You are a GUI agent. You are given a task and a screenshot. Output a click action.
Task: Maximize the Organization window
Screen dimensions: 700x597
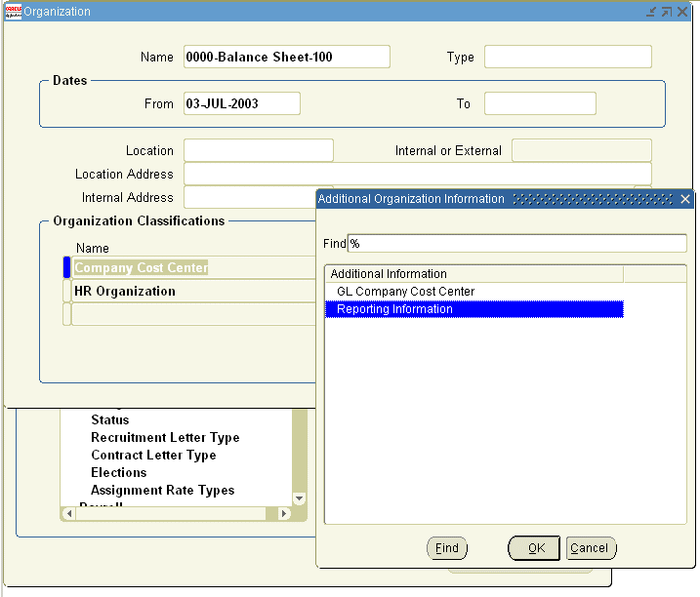[x=667, y=12]
